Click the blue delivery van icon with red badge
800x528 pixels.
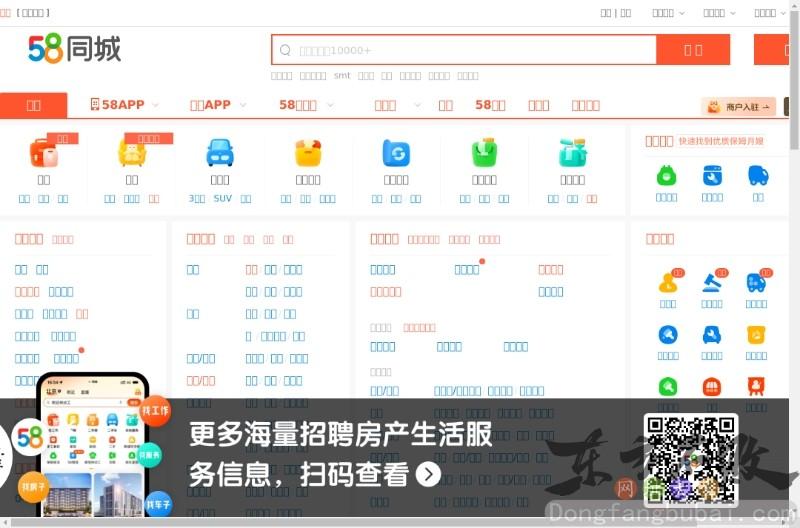pos(756,282)
